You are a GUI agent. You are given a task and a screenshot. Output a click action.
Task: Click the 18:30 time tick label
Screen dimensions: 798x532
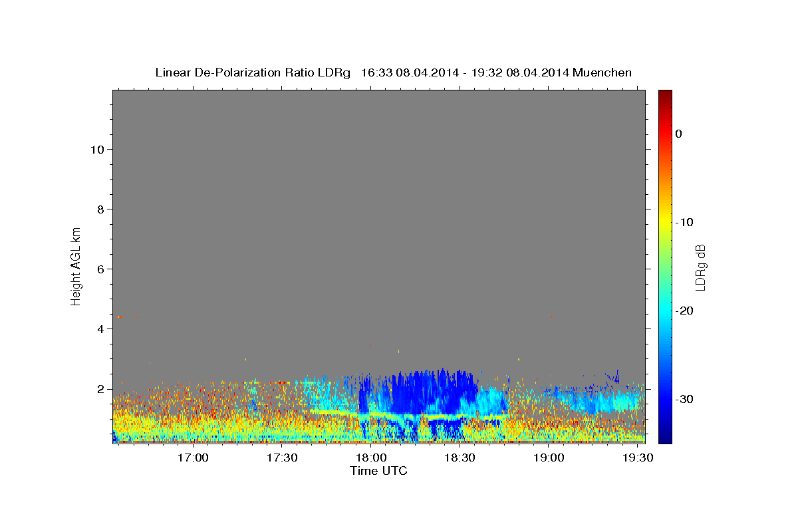(x=459, y=458)
